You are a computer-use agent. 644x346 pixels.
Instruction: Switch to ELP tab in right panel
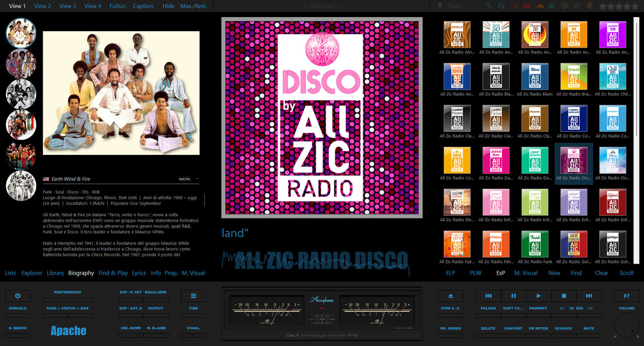tap(451, 273)
